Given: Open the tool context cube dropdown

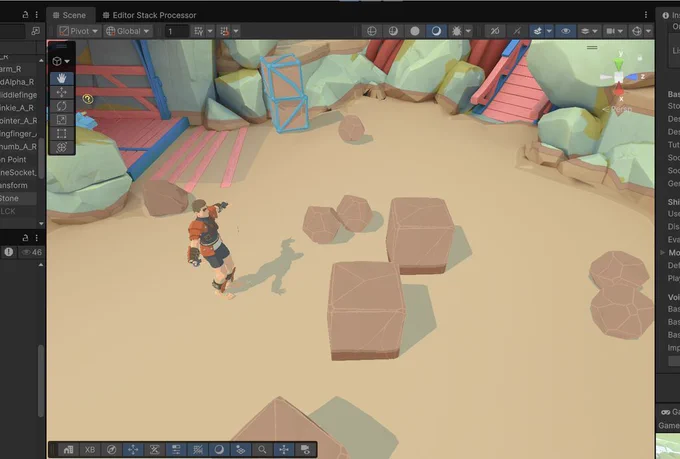Looking at the screenshot, I should point(62,61).
